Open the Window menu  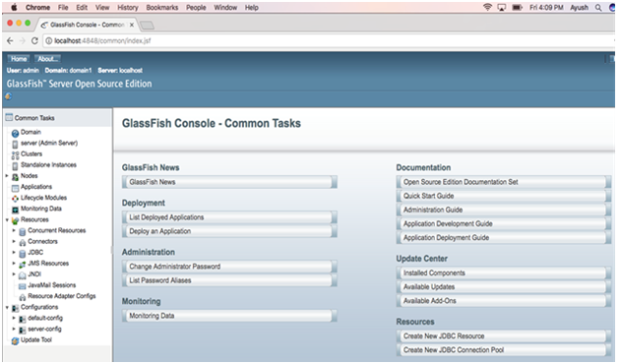225,8
